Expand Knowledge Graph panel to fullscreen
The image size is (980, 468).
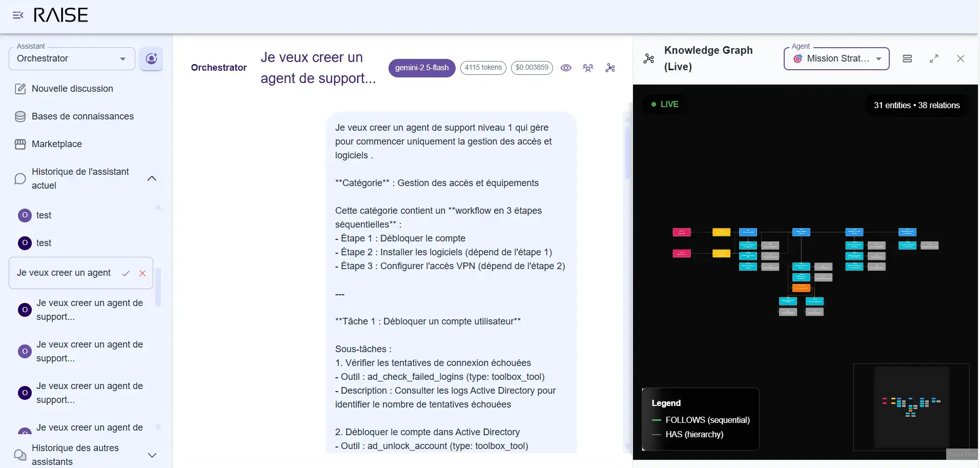point(934,59)
